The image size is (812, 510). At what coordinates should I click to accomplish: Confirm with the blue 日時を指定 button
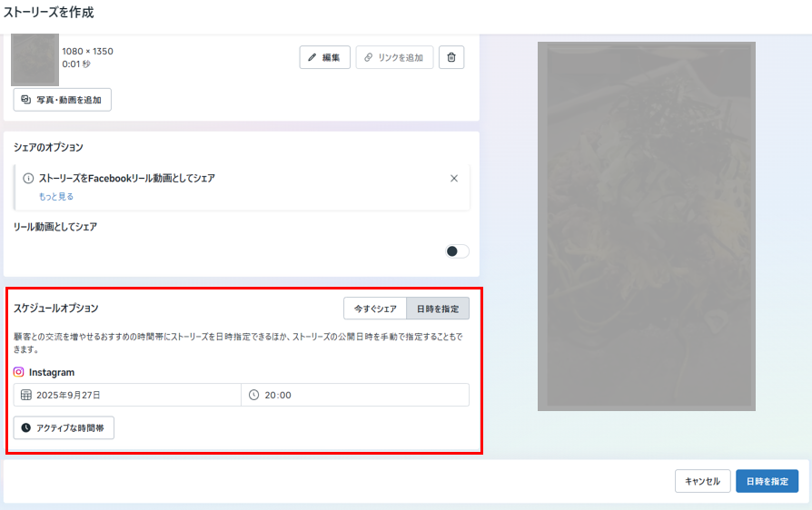tap(767, 481)
